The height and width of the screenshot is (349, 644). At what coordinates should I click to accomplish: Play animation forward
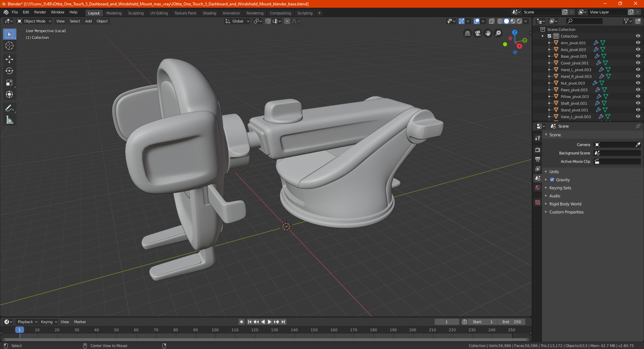tap(270, 322)
